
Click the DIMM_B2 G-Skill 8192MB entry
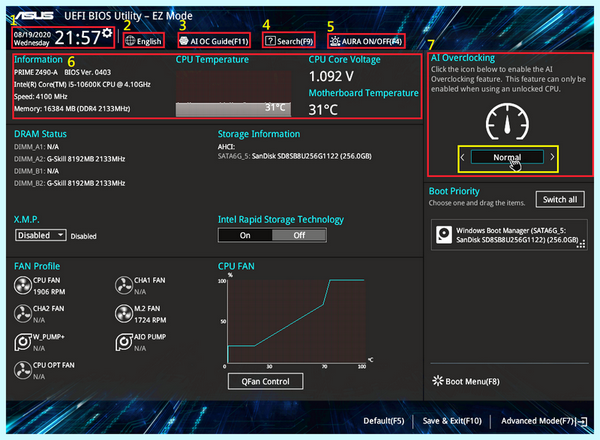tap(70, 183)
